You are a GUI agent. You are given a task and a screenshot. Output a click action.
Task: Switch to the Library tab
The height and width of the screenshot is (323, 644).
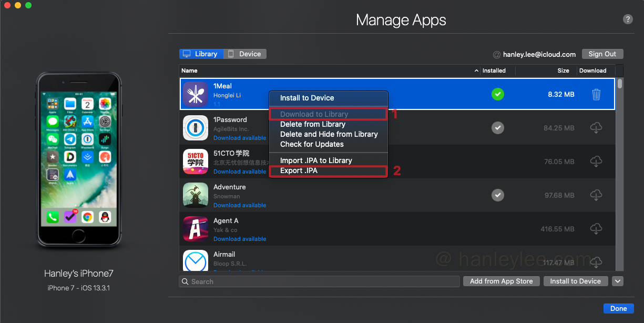(x=201, y=54)
